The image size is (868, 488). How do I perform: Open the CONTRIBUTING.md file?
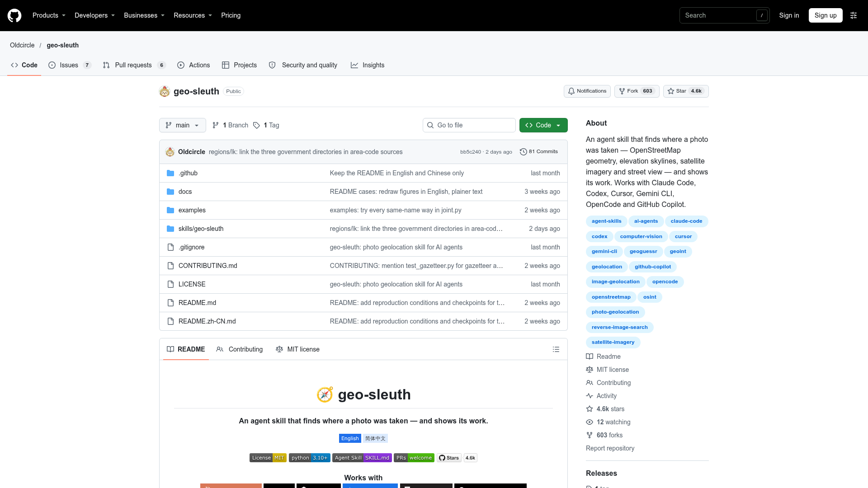point(208,266)
